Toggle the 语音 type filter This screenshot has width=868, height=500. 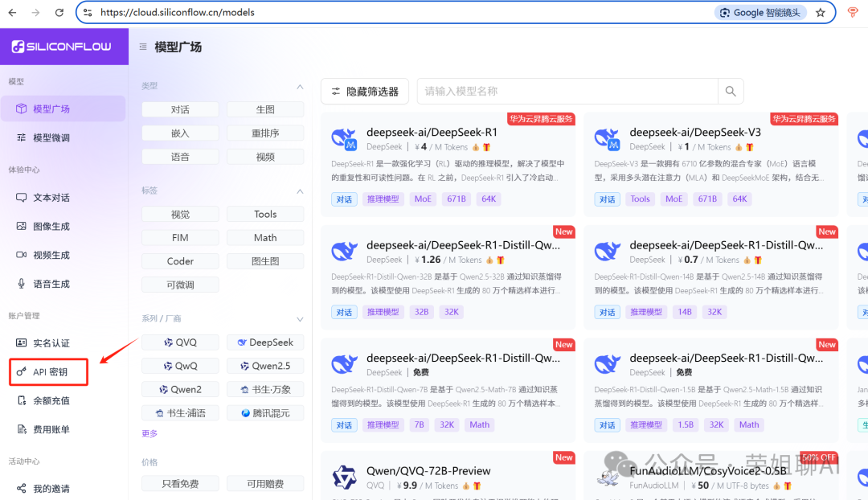181,157
